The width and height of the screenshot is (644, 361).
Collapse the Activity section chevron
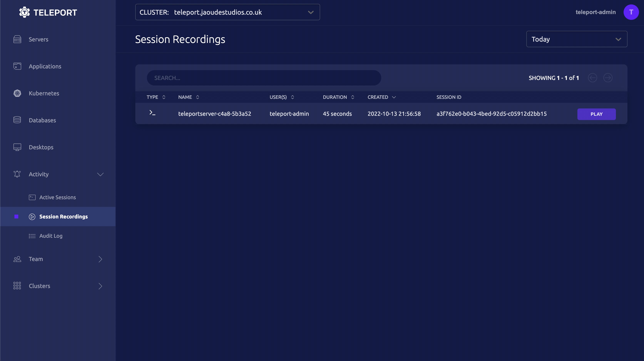100,174
